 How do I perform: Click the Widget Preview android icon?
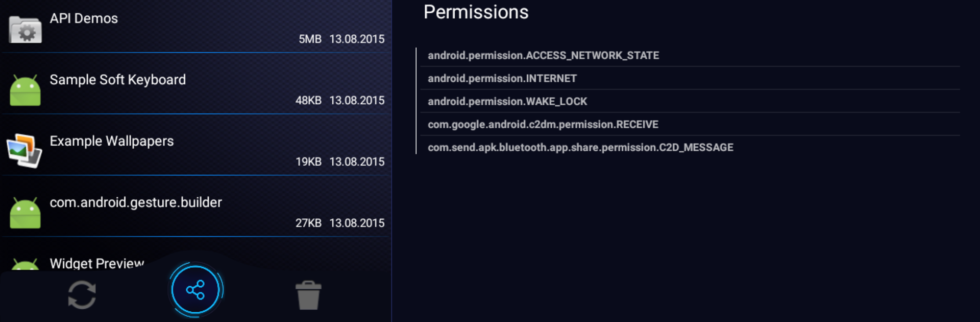click(x=25, y=264)
